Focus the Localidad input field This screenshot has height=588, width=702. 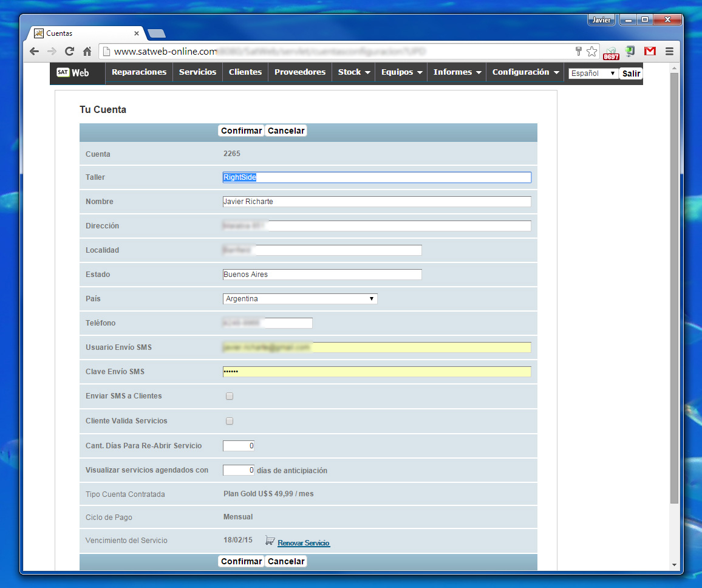(x=322, y=250)
